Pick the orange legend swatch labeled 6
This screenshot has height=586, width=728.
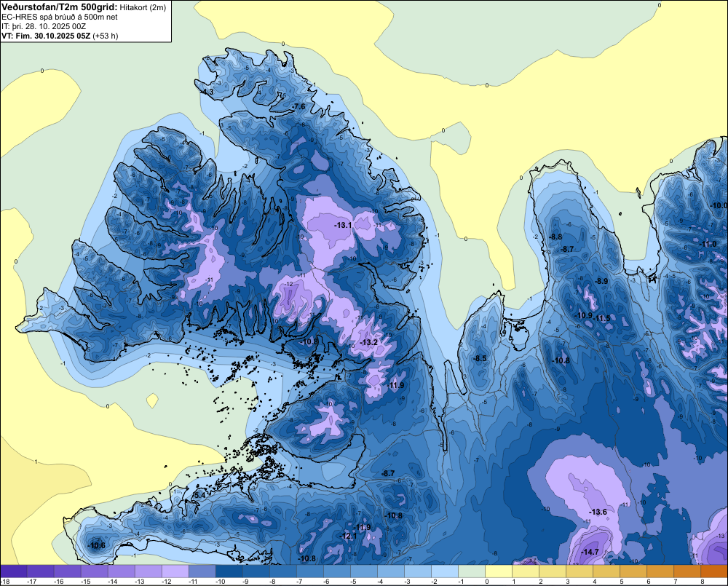click(660, 571)
